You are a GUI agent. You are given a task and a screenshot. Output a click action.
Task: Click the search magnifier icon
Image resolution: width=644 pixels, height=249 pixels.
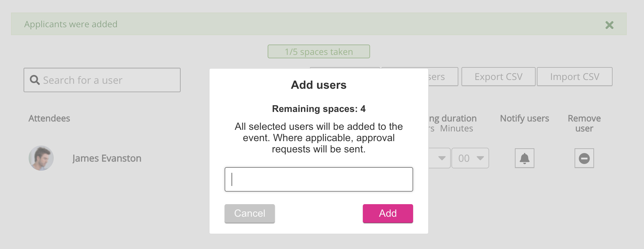tap(35, 80)
